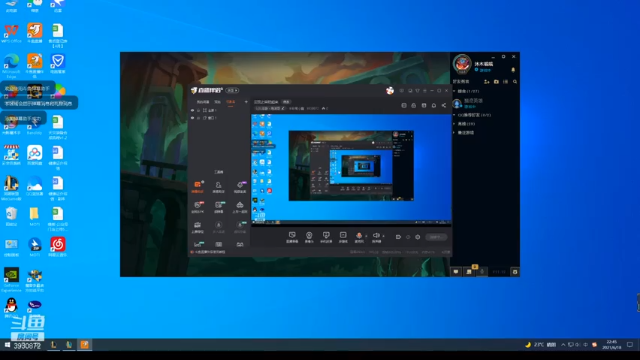Click add friend icon in game client
The height and width of the screenshot is (360, 640).
click(x=487, y=82)
